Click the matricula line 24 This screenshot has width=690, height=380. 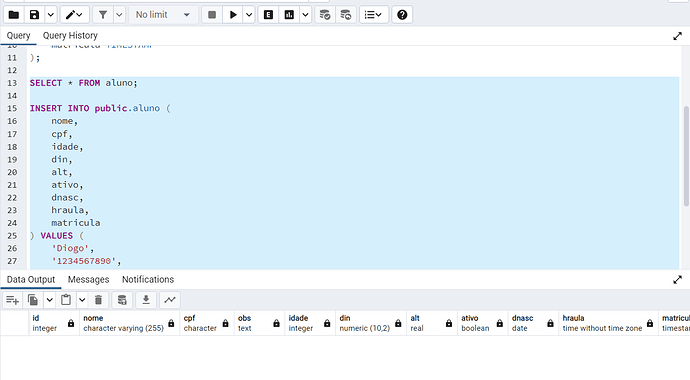pos(76,223)
